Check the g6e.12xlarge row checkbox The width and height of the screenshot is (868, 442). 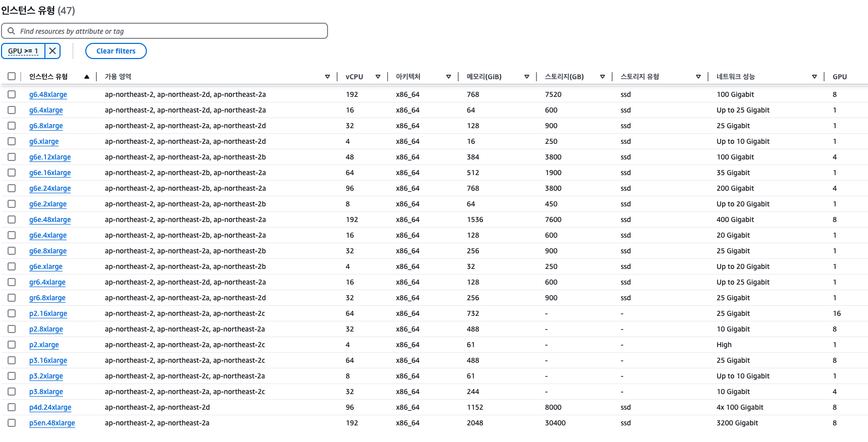point(12,157)
